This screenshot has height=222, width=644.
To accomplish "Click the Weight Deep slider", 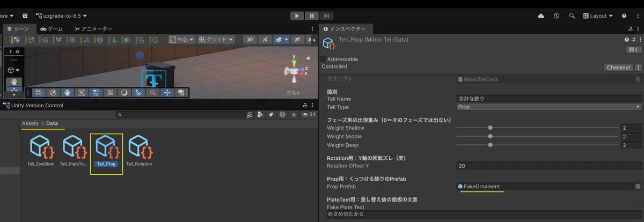I will [537, 145].
